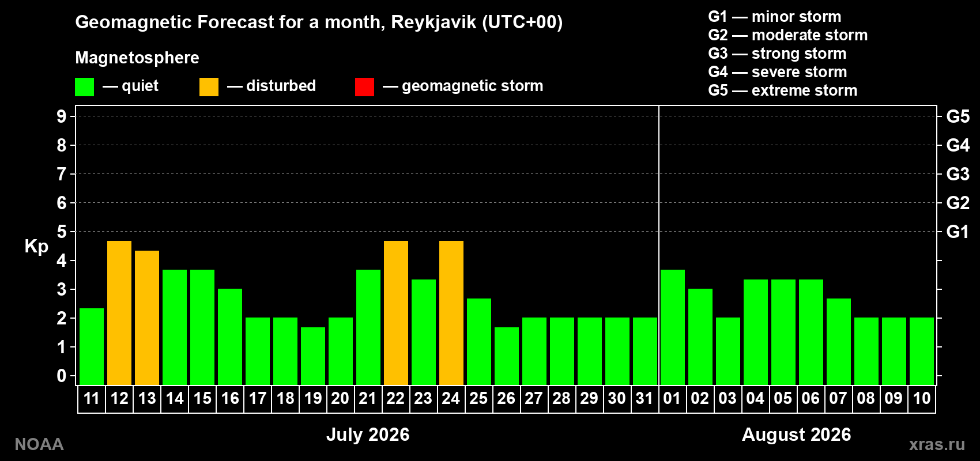Click the green bar for July 23
This screenshot has width=980, height=461.
point(424,332)
